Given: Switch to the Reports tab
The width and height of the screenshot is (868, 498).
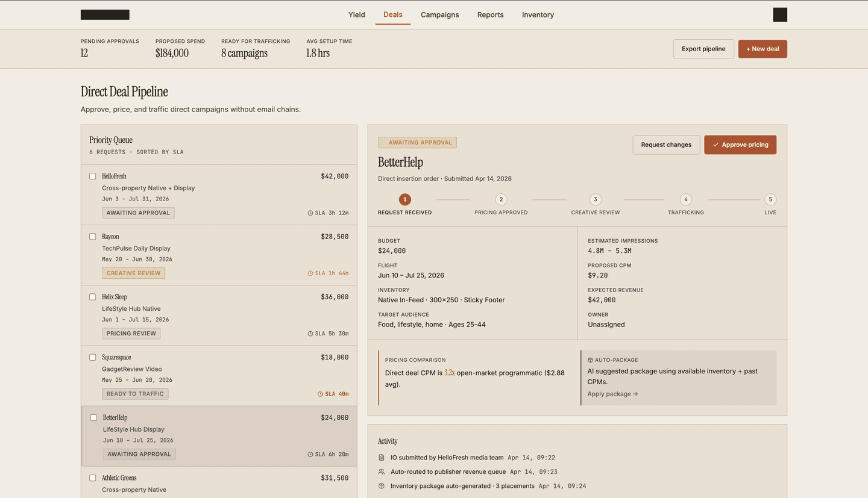Looking at the screenshot, I should 490,15.
